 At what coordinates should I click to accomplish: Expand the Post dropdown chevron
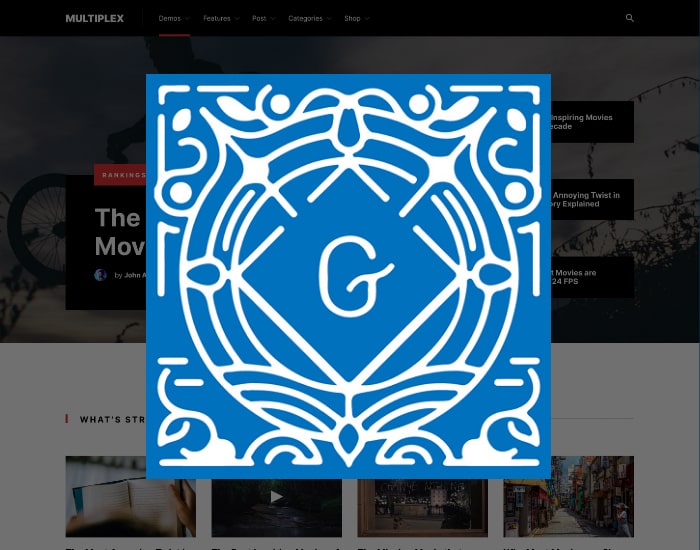tap(273, 19)
